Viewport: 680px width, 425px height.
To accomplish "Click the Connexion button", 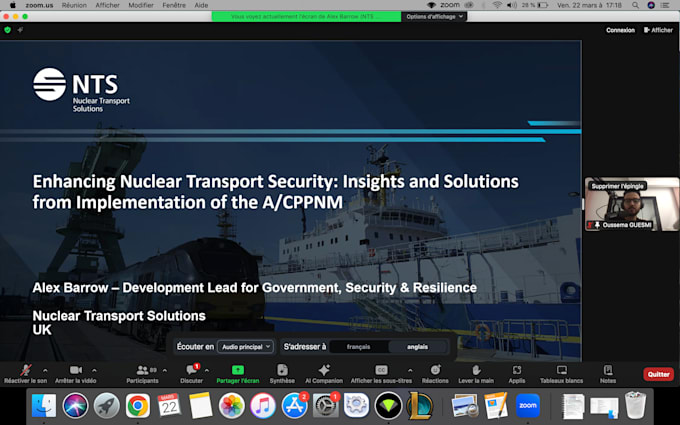I will click(620, 30).
